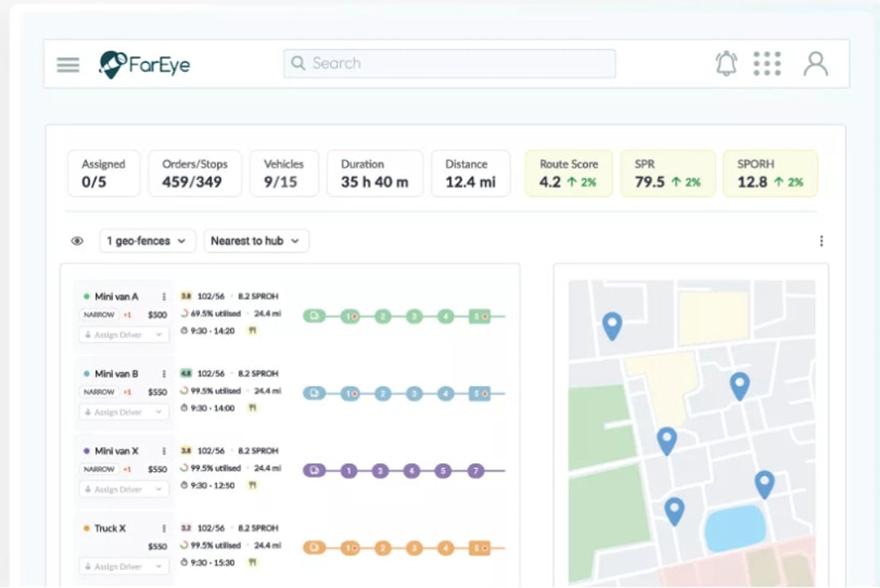Image resolution: width=880 pixels, height=588 pixels.
Task: Open Assign Driver dropdown for Mini van A
Action: click(x=124, y=335)
